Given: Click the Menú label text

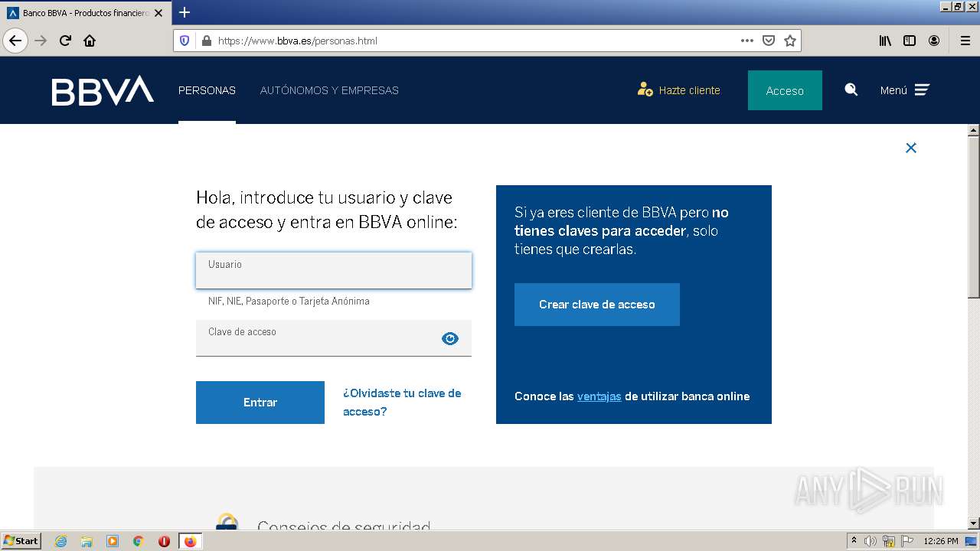Looking at the screenshot, I should coord(893,90).
